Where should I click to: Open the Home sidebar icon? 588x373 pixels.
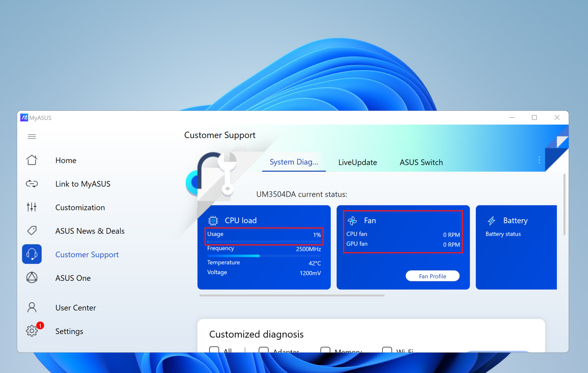(x=32, y=160)
